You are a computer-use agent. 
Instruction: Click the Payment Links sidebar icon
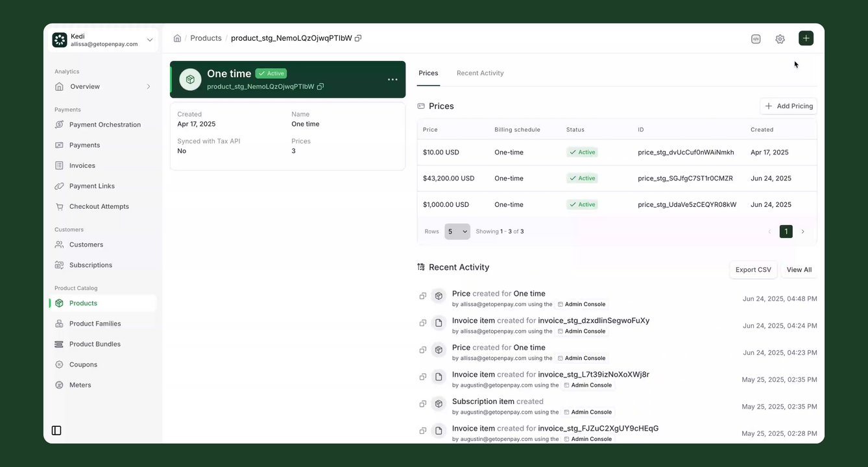point(59,186)
